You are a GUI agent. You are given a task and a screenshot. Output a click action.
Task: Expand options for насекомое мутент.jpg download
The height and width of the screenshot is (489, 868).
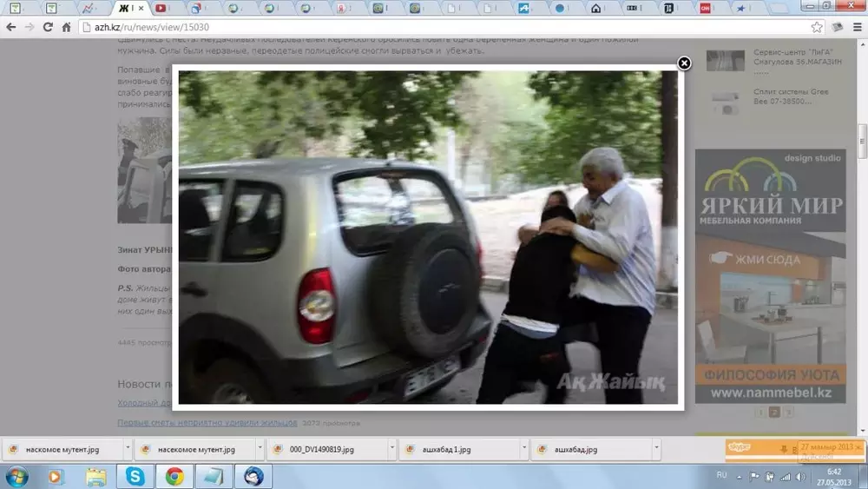tap(260, 449)
